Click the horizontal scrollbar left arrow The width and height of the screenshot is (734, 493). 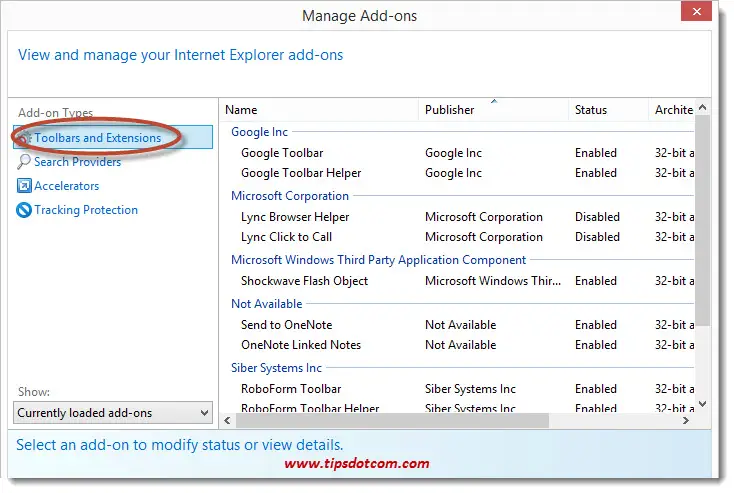[x=228, y=420]
